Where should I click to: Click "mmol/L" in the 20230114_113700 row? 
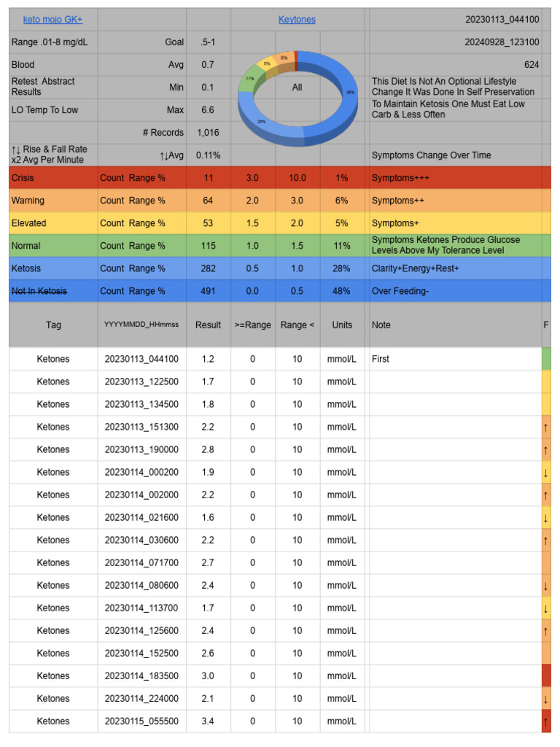pos(341,608)
